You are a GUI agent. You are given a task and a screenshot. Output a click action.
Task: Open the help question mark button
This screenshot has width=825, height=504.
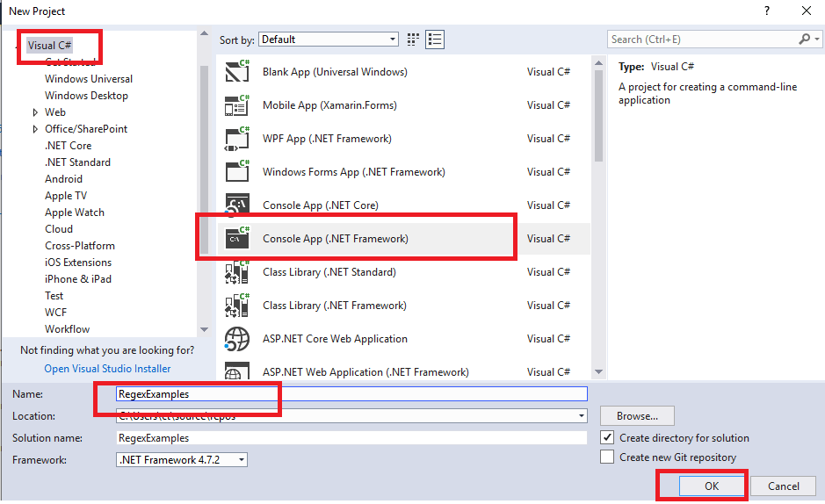767,11
